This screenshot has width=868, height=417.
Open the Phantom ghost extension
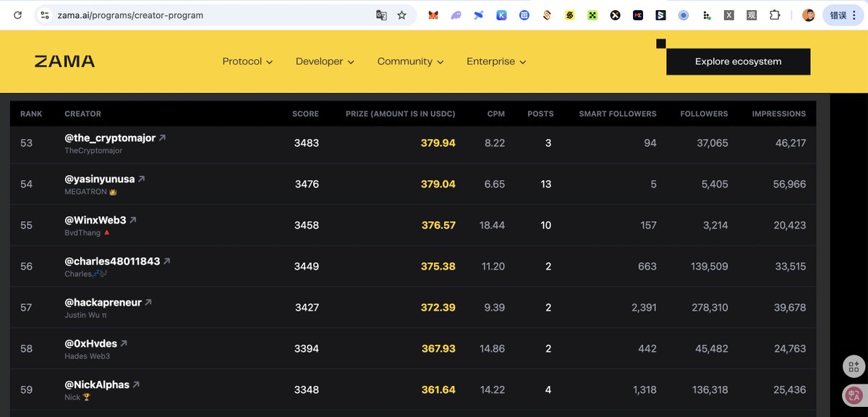pyautogui.click(x=456, y=14)
